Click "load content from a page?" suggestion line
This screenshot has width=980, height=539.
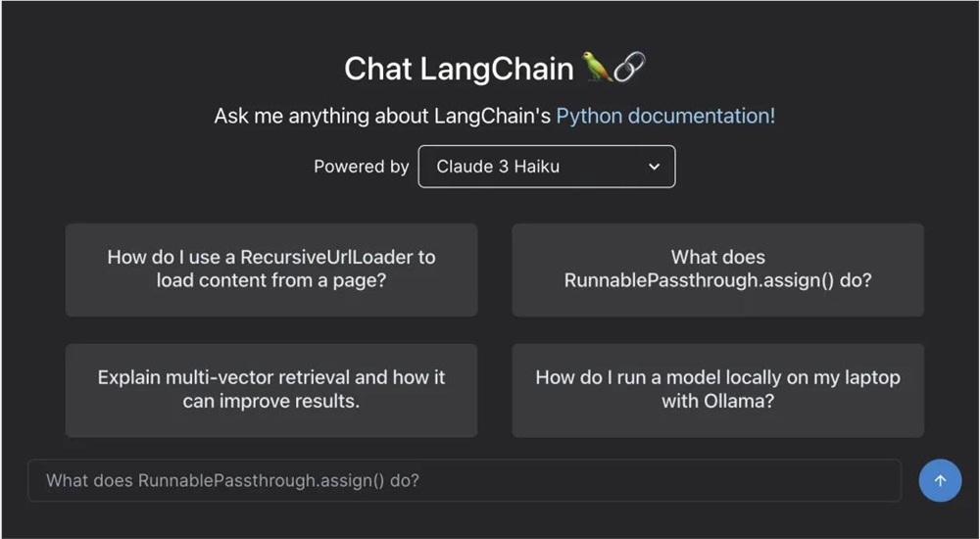click(x=271, y=280)
